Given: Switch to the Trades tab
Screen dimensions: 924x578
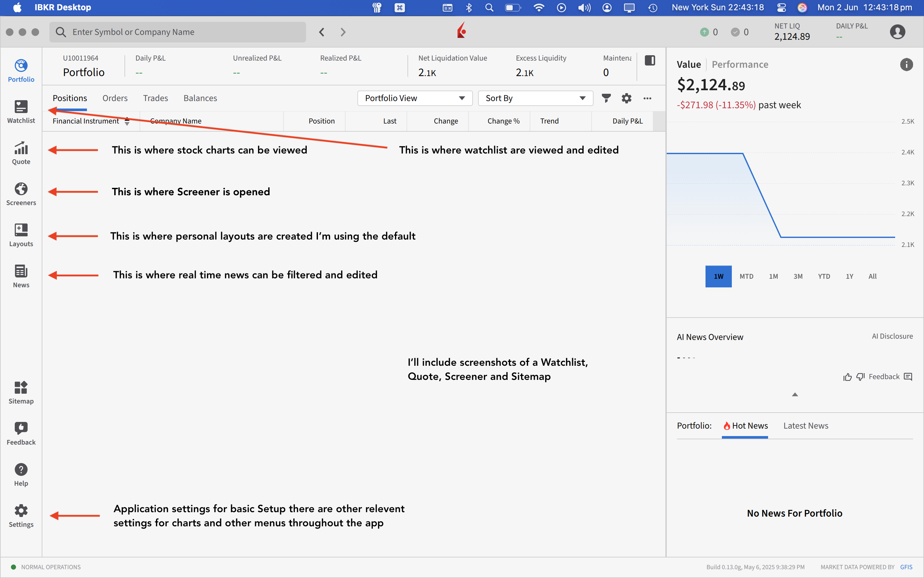Looking at the screenshot, I should tap(155, 98).
